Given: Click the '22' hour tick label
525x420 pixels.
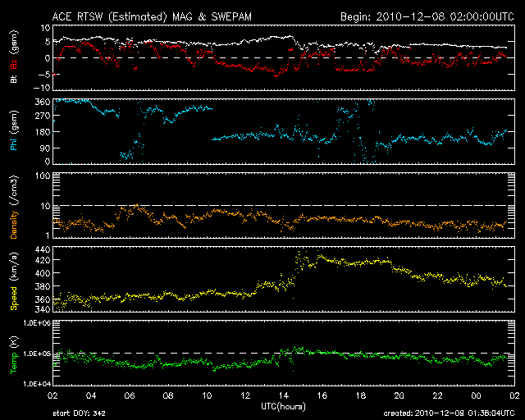Looking at the screenshot, I should point(437,395).
